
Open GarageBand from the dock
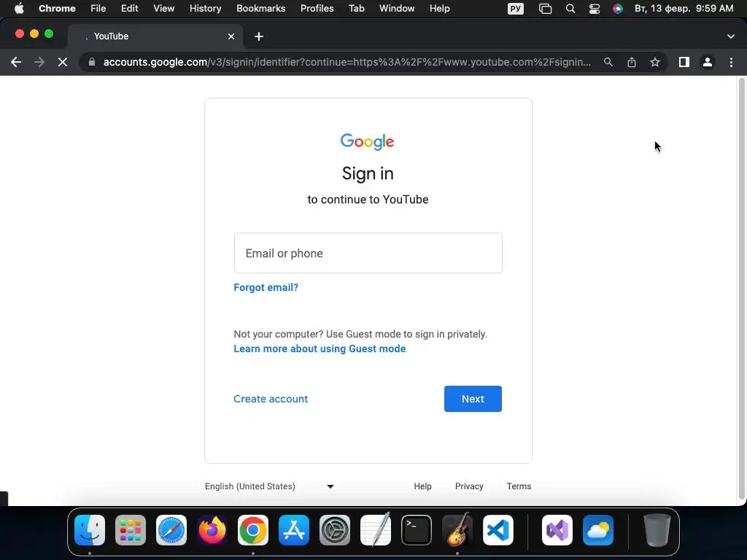(x=457, y=530)
